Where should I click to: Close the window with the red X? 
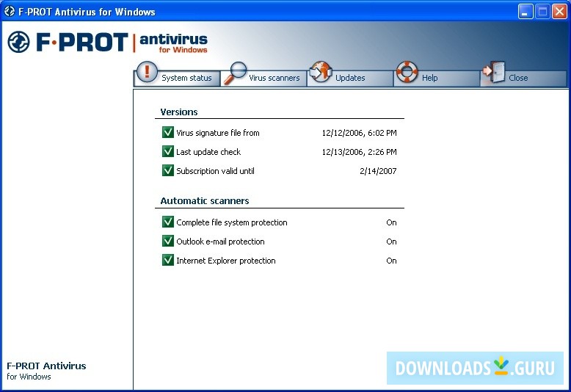pos(559,12)
